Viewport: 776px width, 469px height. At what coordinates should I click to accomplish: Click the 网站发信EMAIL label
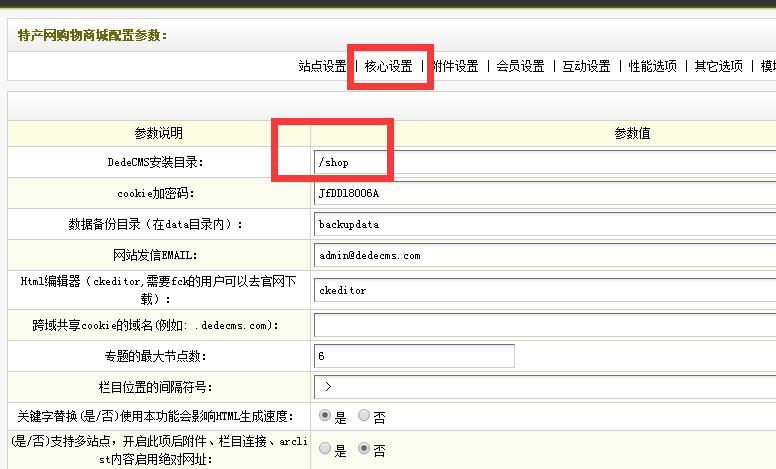click(155, 255)
